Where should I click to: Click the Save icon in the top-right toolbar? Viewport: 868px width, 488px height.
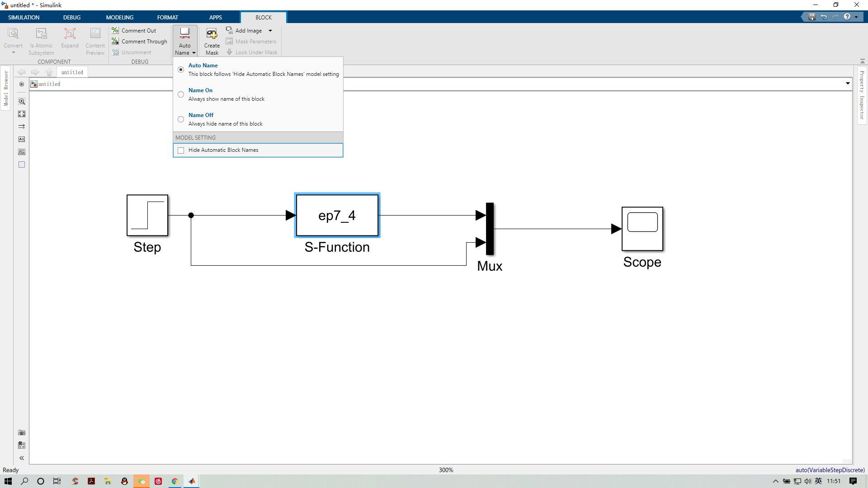[812, 17]
